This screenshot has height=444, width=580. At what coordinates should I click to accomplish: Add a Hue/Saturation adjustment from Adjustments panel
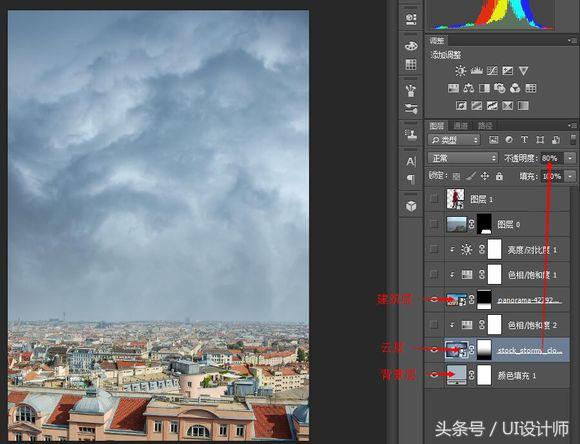coord(453,88)
